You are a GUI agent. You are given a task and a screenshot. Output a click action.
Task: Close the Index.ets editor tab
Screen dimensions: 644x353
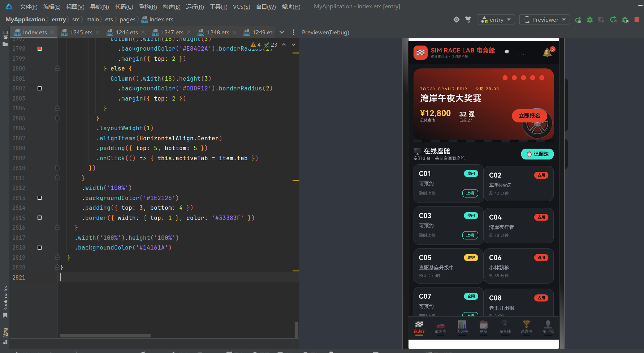click(x=52, y=32)
